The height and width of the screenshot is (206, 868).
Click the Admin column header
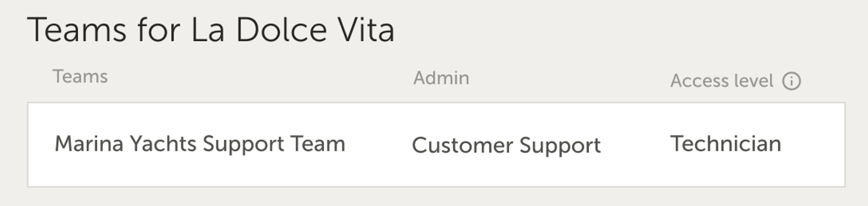coord(441,78)
